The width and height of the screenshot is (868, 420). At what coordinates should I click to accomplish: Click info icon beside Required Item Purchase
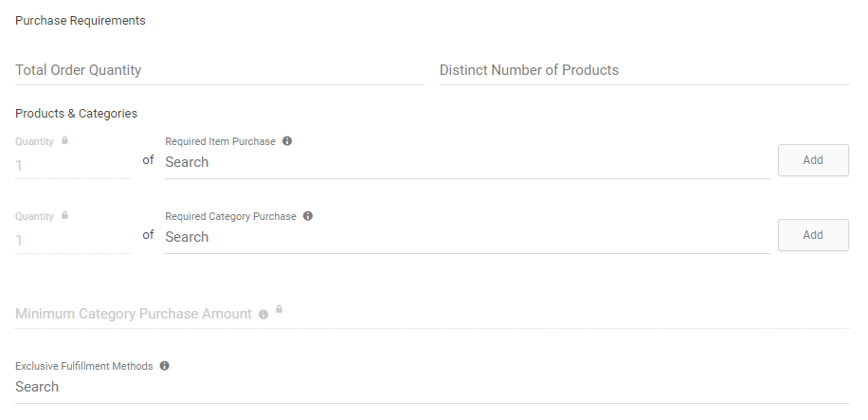point(287,140)
